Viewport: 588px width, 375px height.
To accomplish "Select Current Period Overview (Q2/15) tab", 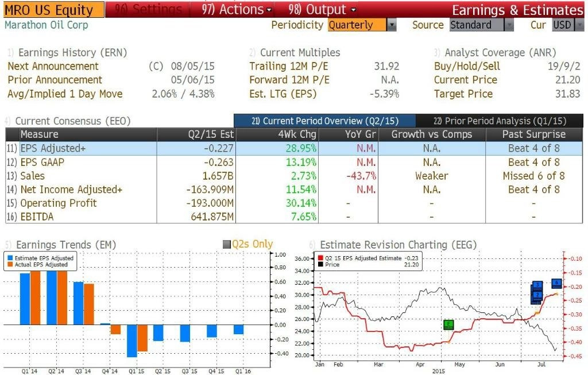I will (325, 121).
